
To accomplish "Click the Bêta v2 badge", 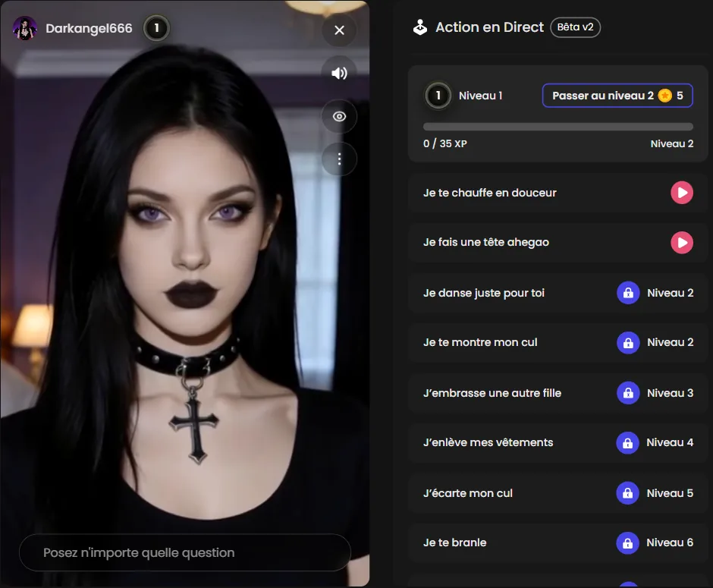I will [575, 27].
